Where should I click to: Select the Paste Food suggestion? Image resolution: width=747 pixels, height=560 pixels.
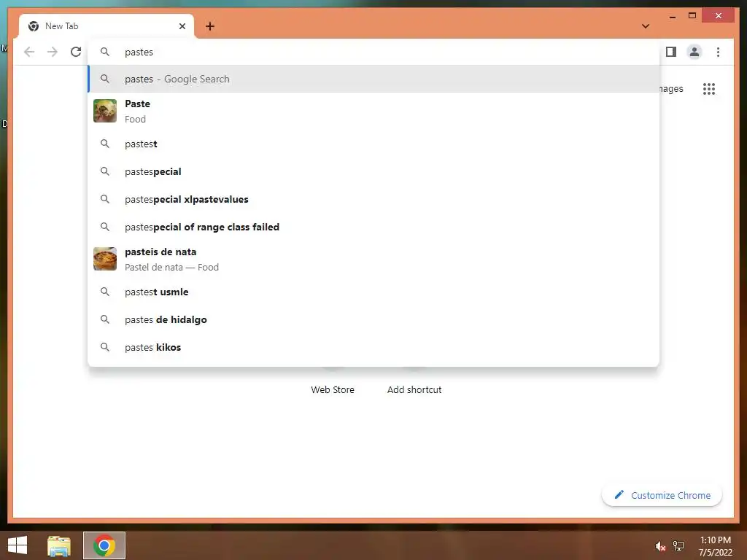(374, 111)
